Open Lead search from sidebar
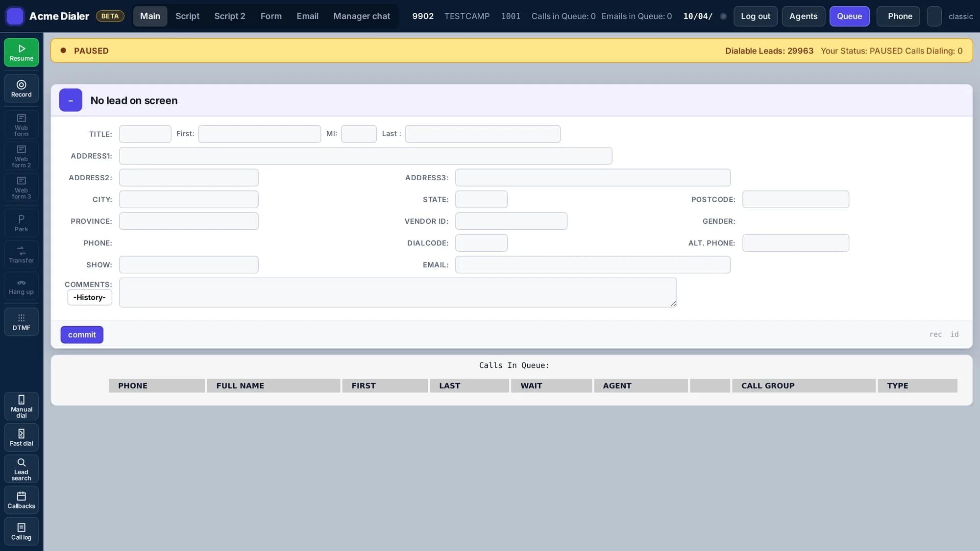 pos(22,469)
